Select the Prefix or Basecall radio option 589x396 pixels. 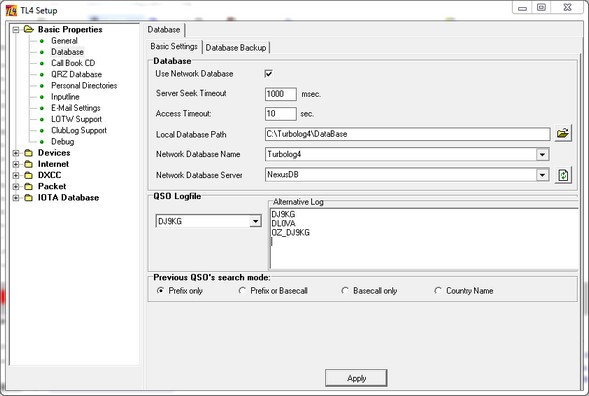tap(242, 290)
